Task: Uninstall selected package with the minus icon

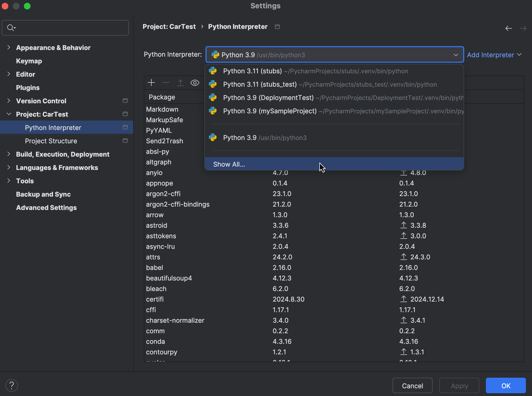Action: tap(166, 82)
